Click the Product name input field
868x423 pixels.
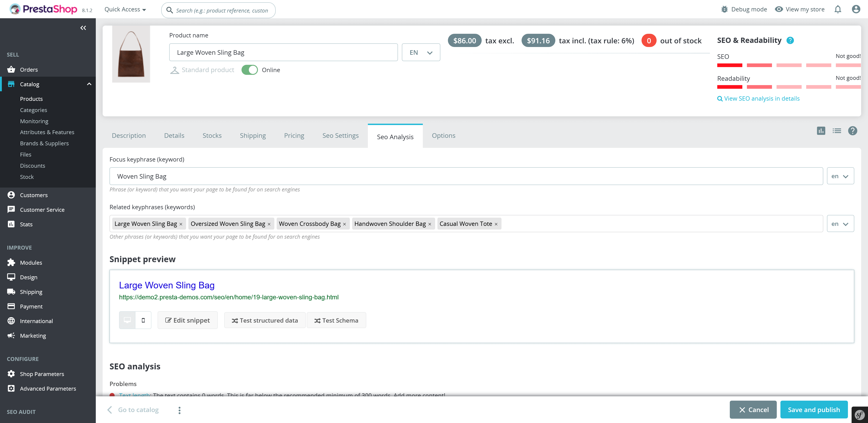[x=283, y=52]
